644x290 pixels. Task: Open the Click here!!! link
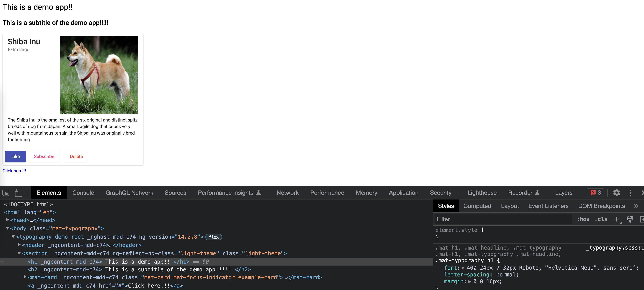tap(14, 171)
